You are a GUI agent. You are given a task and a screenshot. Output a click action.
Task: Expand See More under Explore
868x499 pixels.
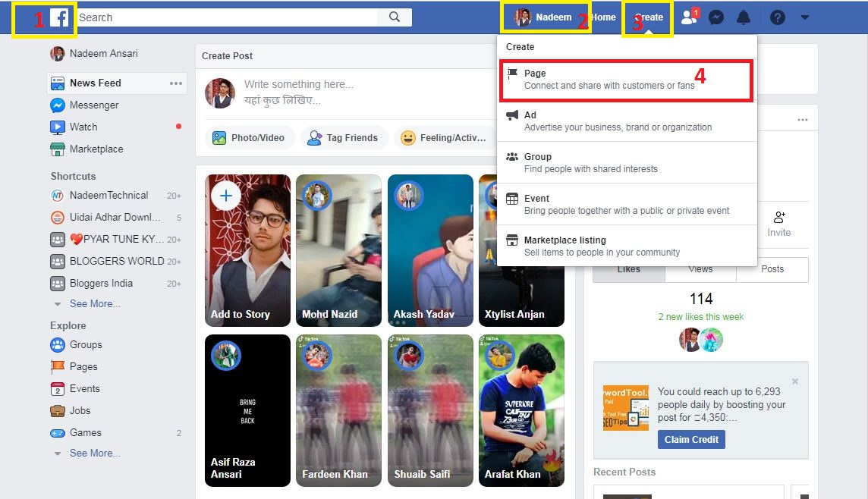click(x=95, y=453)
